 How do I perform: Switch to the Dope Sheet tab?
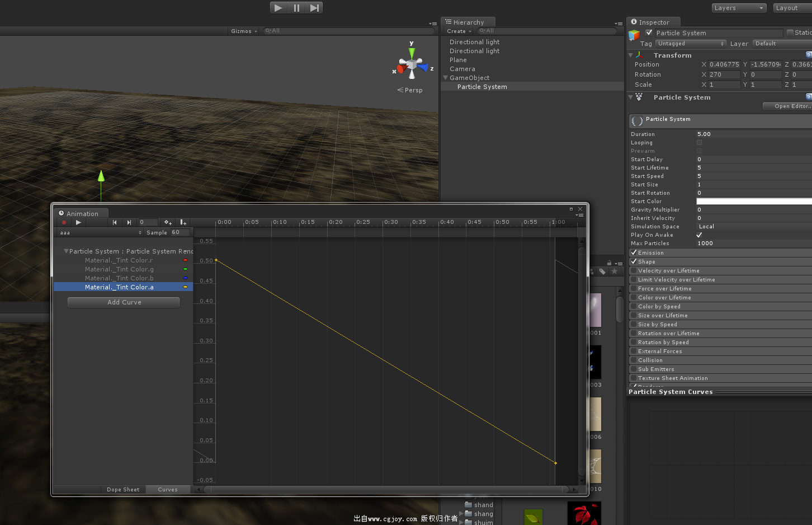coord(123,490)
